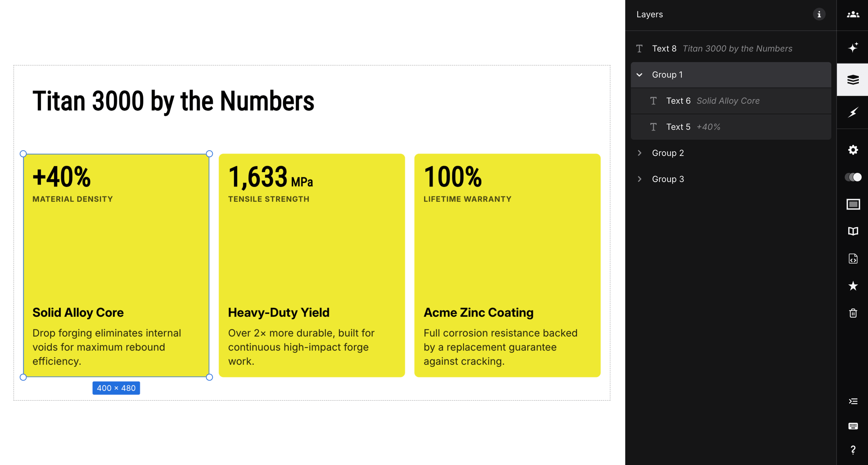
Task: Click the 1,633 MPa stat text
Action: coord(271,177)
